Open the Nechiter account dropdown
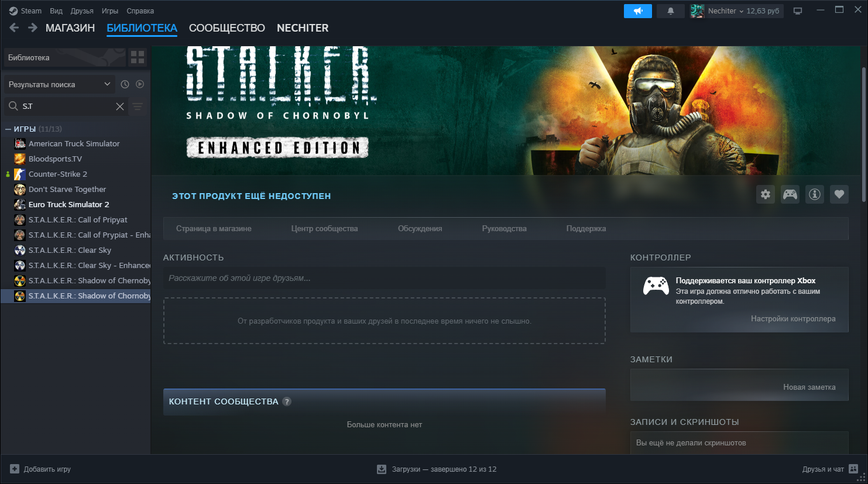 click(x=726, y=11)
